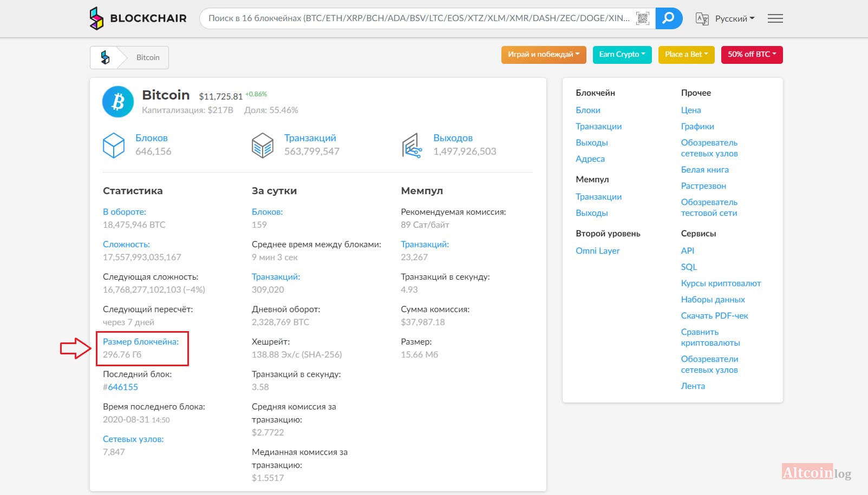Click the Blockchair logo icon
The width and height of the screenshot is (868, 495).
pos(96,18)
